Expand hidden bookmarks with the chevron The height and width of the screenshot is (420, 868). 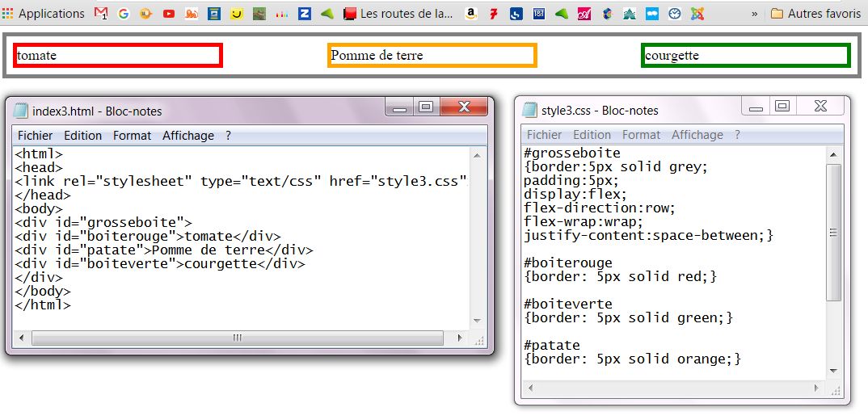pyautogui.click(x=755, y=14)
